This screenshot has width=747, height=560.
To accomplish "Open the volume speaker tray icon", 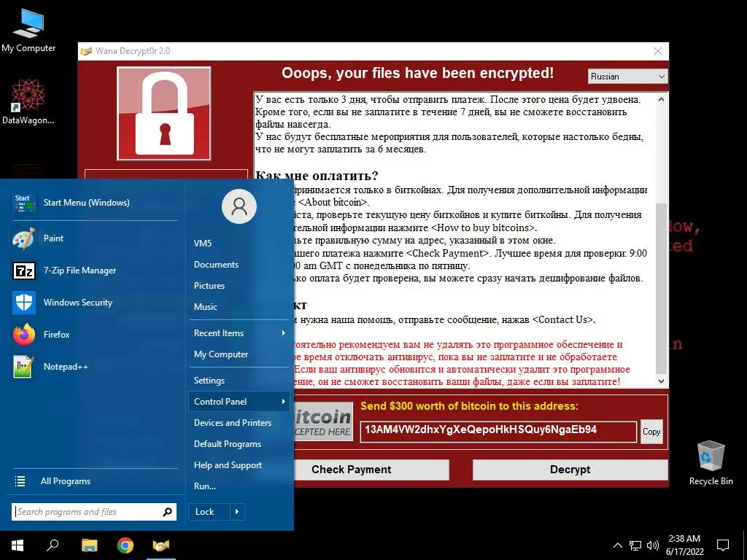I will pyautogui.click(x=653, y=545).
